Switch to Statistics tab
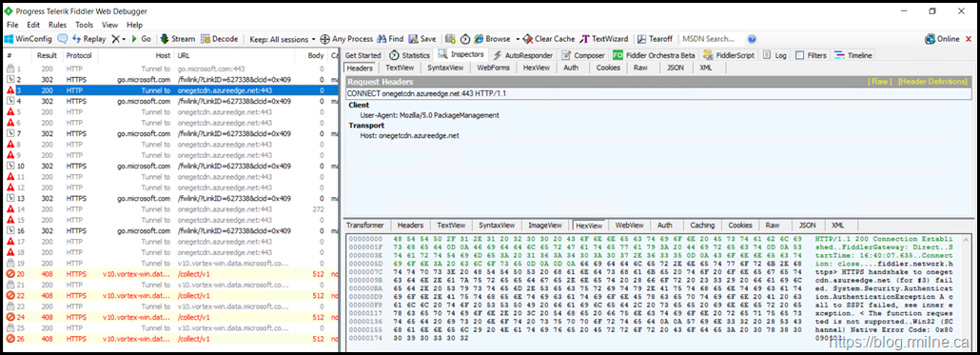This screenshot has height=355, width=980. 410,55
